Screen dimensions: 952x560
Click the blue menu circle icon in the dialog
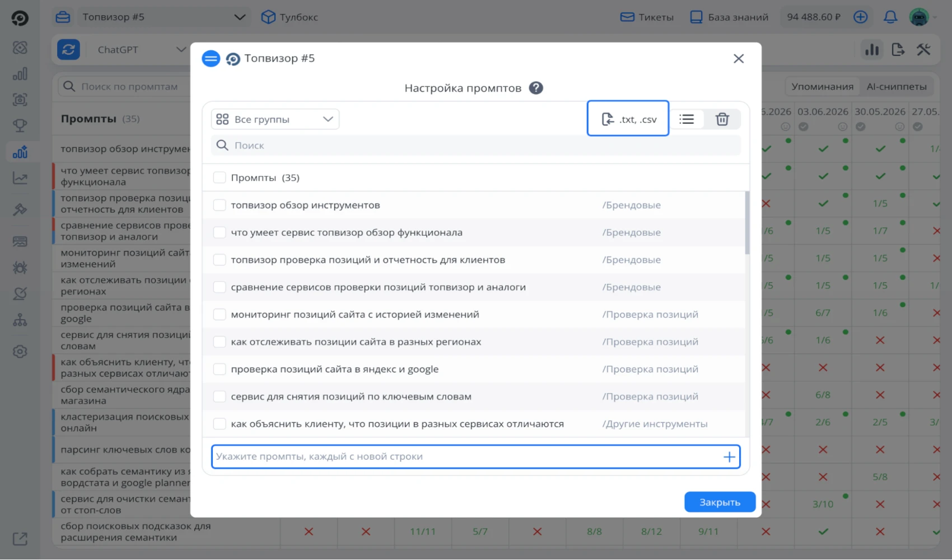[x=211, y=58]
